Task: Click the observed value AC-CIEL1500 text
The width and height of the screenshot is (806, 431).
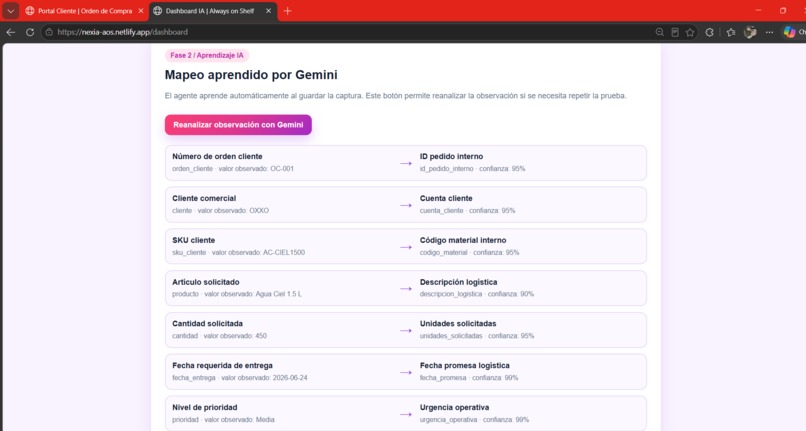Action: click(x=284, y=253)
